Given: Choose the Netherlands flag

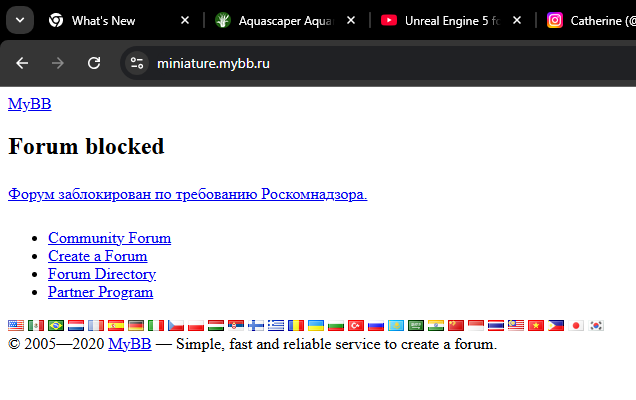Looking at the screenshot, I should pyautogui.click(x=76, y=325).
